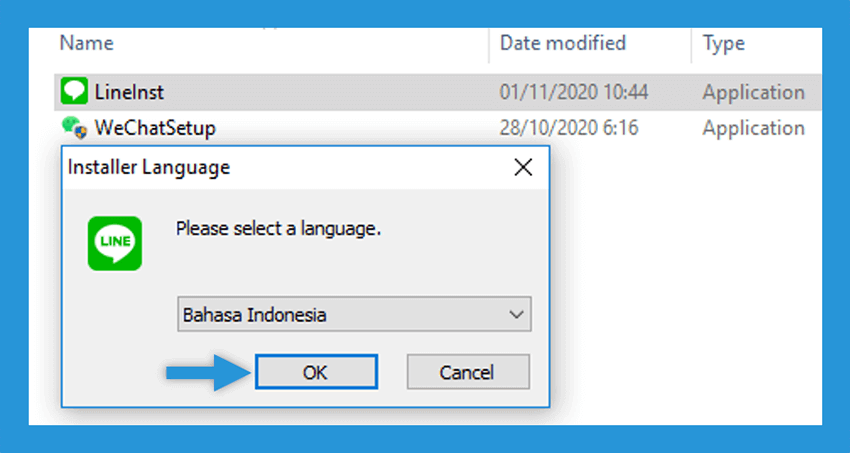Click the 28/10/2020 6:16 date of WeChatSetup

pyautogui.click(x=569, y=128)
